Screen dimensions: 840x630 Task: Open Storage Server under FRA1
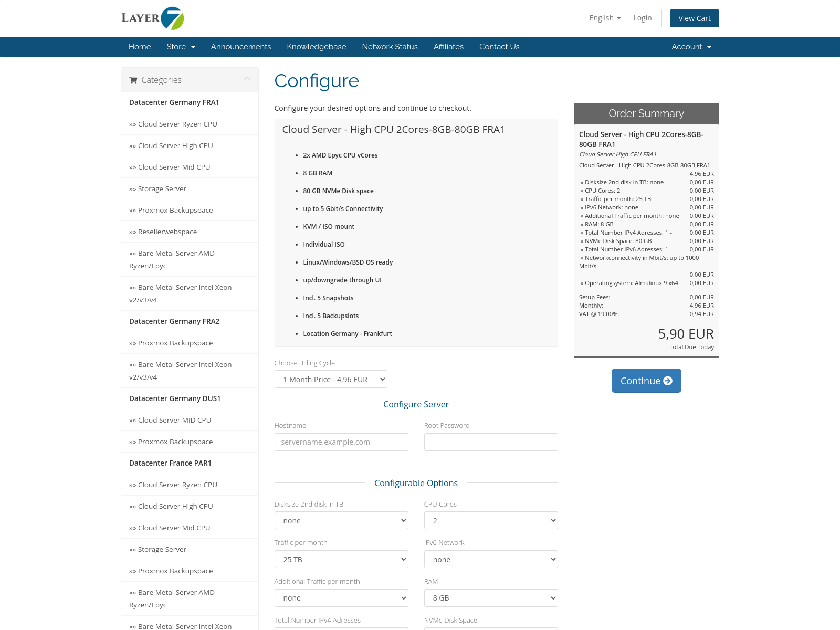click(x=190, y=188)
